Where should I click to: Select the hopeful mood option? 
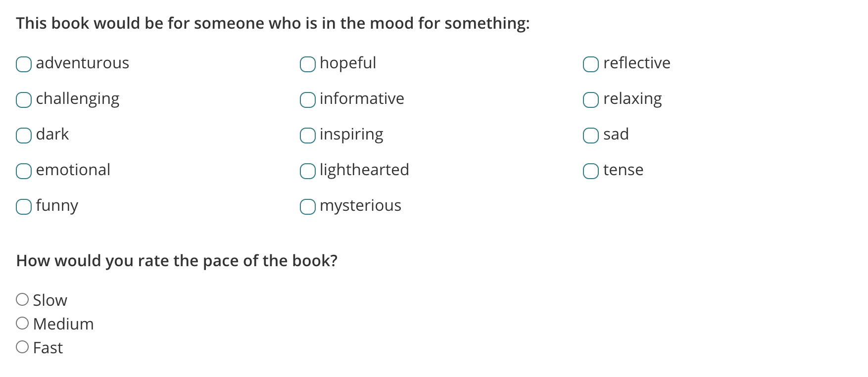[x=307, y=64]
